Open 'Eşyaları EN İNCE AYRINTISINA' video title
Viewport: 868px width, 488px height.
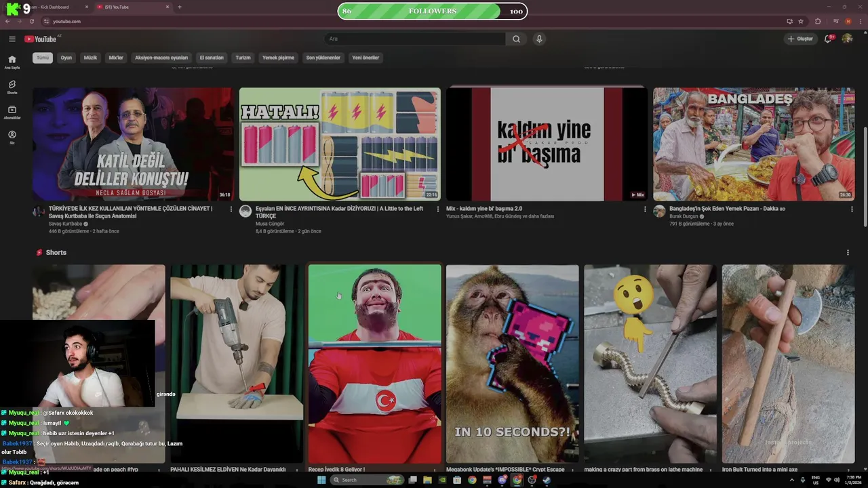pyautogui.click(x=339, y=212)
